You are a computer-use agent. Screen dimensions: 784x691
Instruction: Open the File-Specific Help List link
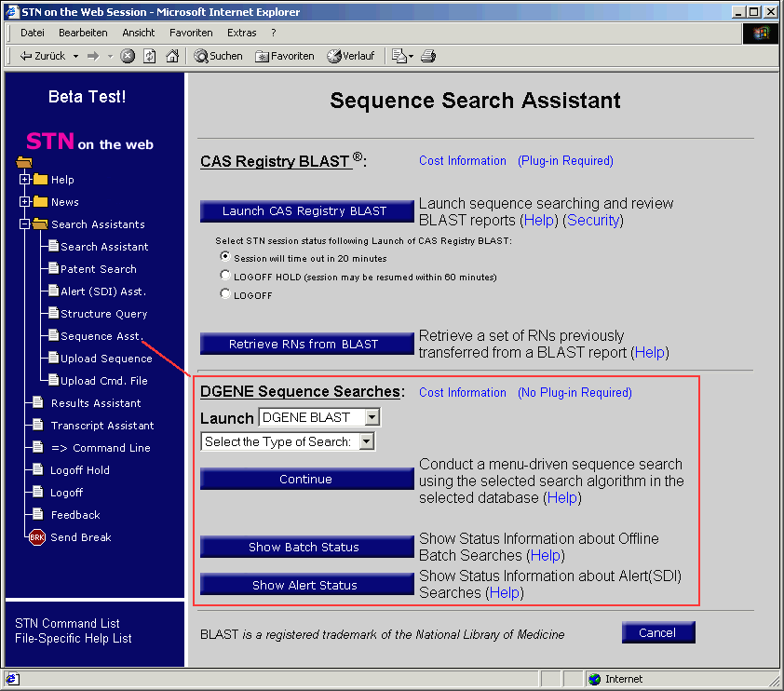[x=73, y=638]
